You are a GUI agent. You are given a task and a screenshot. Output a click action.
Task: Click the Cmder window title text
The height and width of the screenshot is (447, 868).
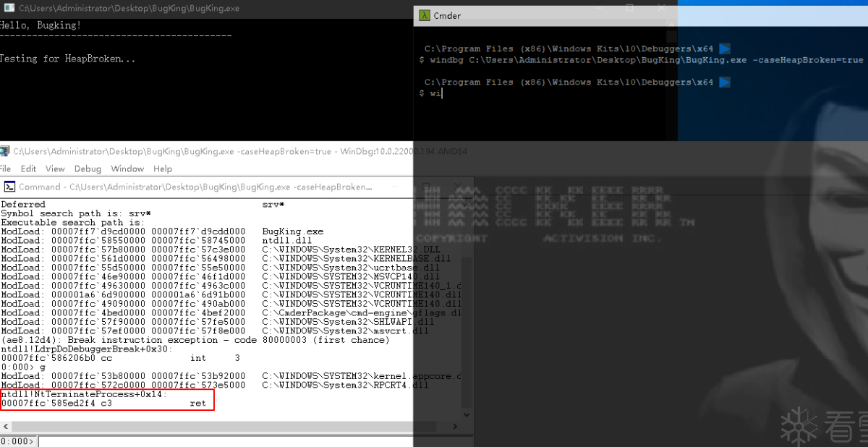click(x=447, y=15)
